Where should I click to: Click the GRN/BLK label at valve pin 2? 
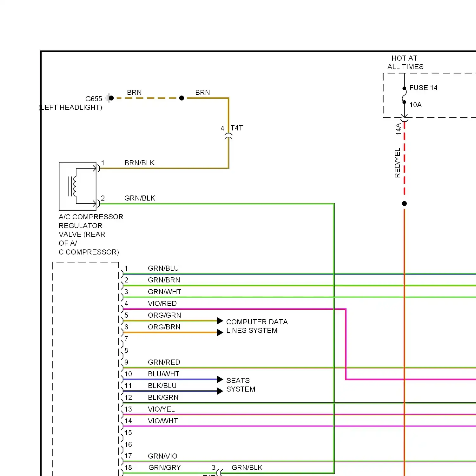(140, 198)
